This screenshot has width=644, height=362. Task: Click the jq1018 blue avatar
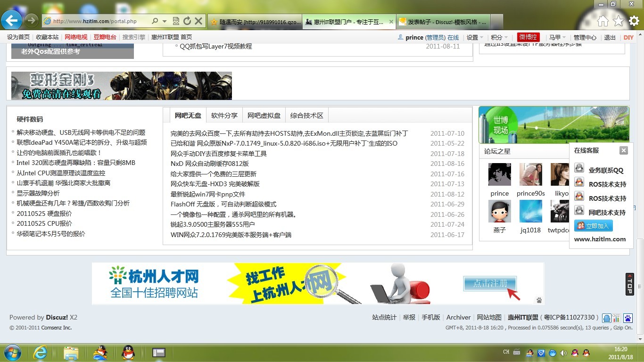pos(530,211)
